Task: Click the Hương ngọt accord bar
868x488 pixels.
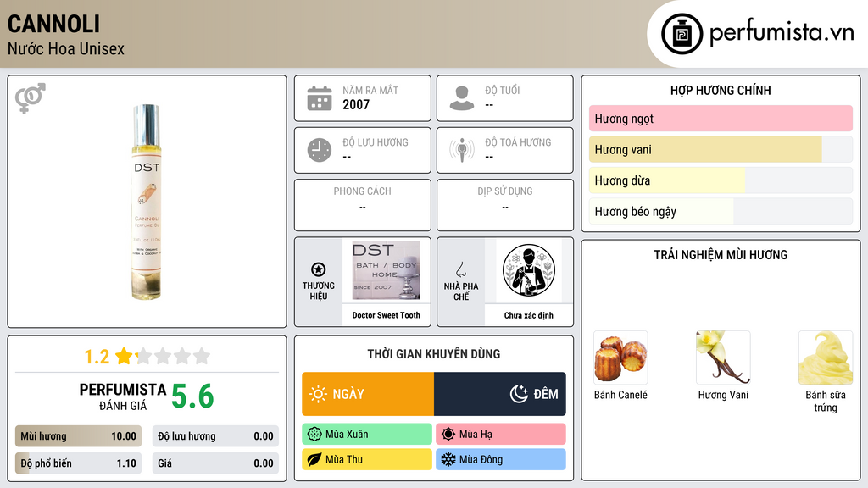Action: pos(721,119)
